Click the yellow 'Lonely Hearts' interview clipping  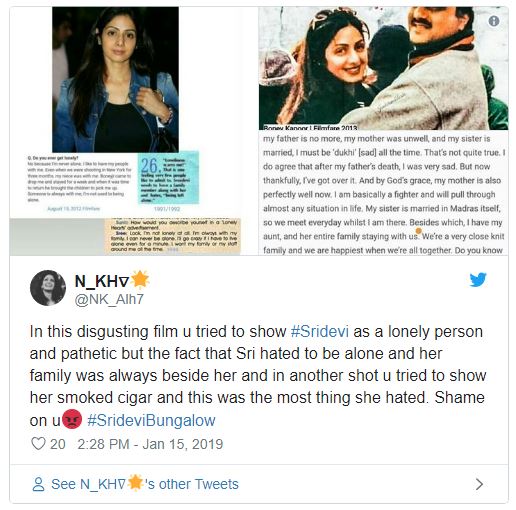(172, 236)
